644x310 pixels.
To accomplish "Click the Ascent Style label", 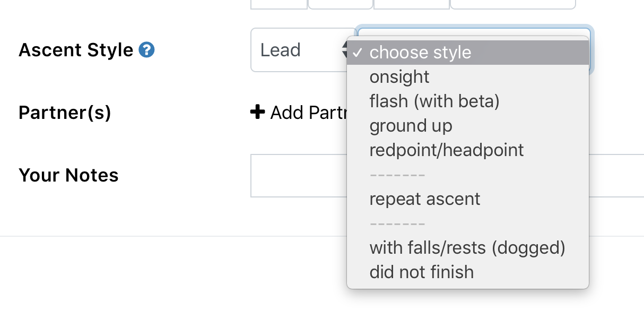I will coord(74,49).
